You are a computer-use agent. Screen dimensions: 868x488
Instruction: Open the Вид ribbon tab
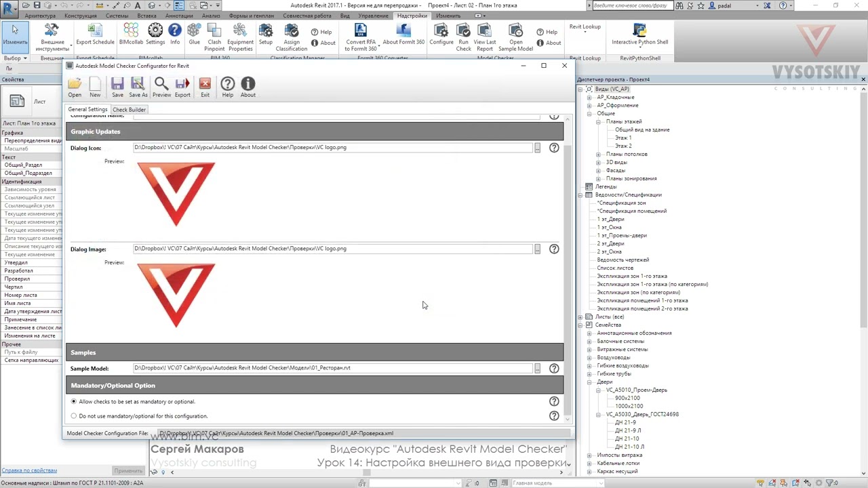(345, 16)
